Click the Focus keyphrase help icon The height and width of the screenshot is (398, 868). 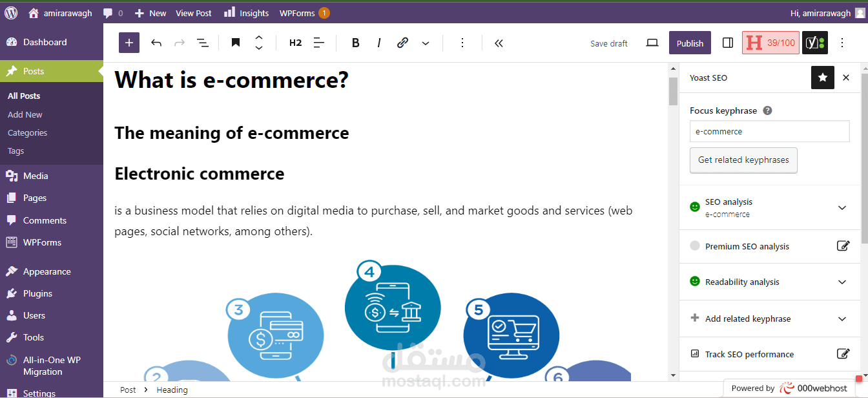(767, 110)
